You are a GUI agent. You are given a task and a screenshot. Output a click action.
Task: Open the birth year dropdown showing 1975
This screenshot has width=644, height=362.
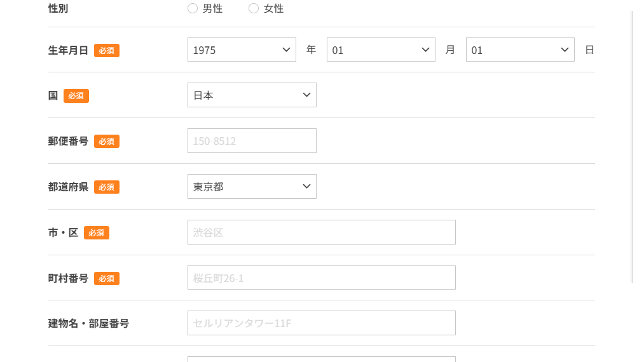point(242,50)
